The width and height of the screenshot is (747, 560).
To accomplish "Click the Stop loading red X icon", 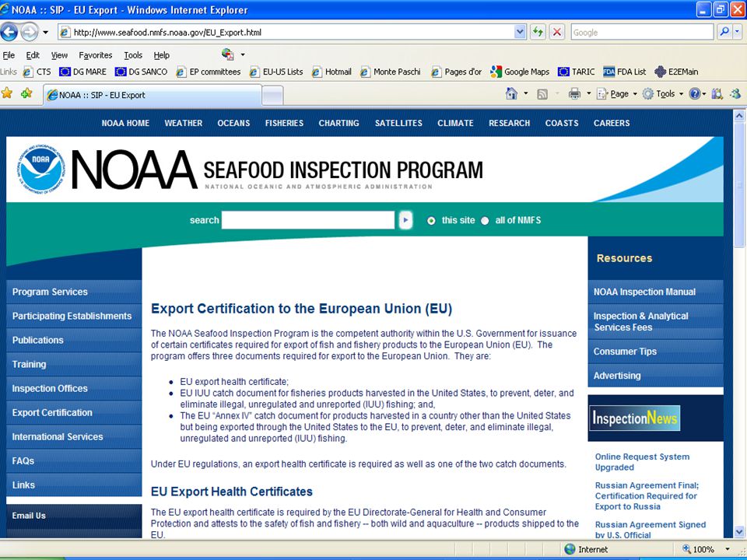I will click(x=556, y=33).
